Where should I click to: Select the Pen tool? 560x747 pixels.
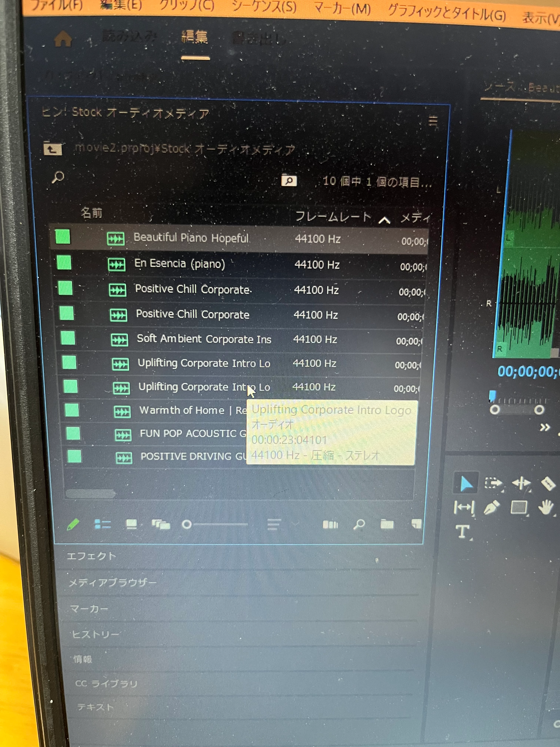pyautogui.click(x=491, y=507)
